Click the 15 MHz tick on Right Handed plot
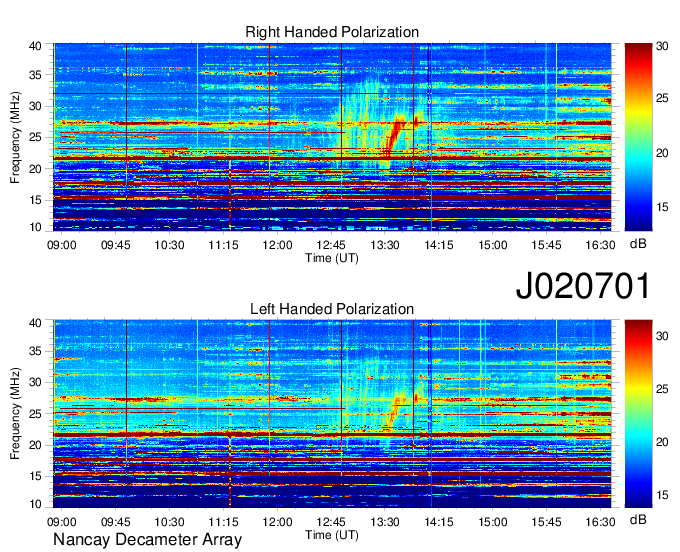Screen dimensions: 680x552 coord(36,200)
